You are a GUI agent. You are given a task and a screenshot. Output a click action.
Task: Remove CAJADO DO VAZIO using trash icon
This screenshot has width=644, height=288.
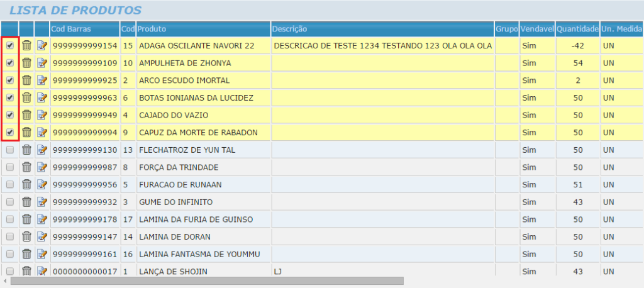pyautogui.click(x=26, y=115)
